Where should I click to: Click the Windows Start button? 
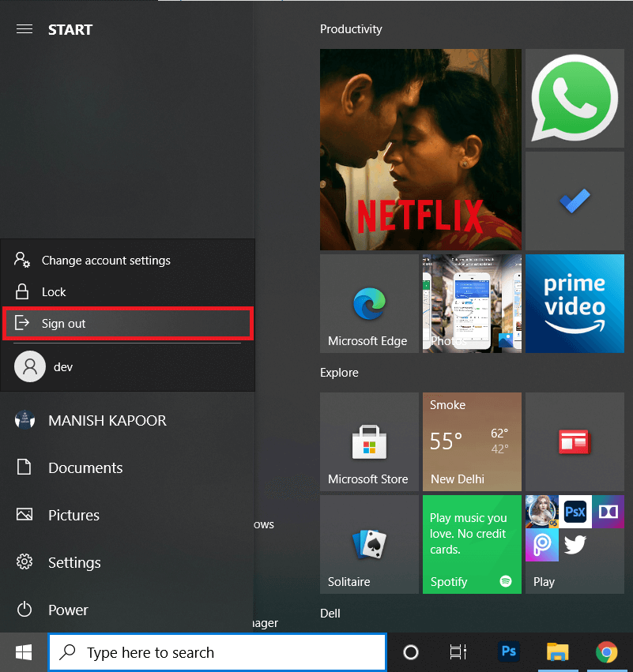point(23,651)
